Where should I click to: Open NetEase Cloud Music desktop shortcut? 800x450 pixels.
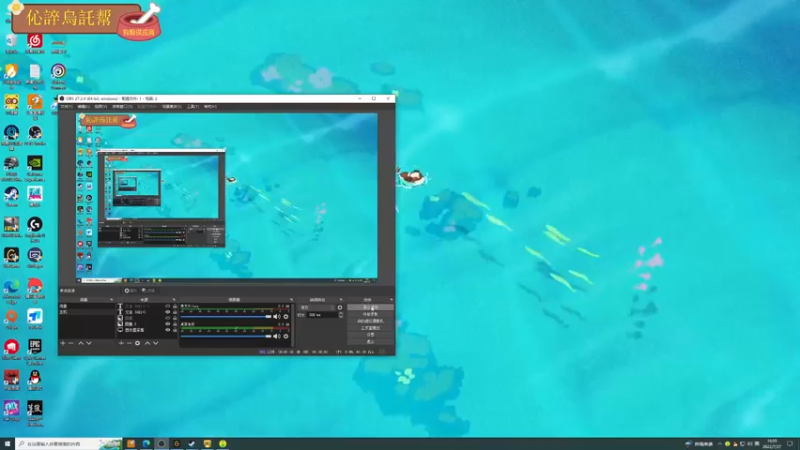click(x=35, y=43)
